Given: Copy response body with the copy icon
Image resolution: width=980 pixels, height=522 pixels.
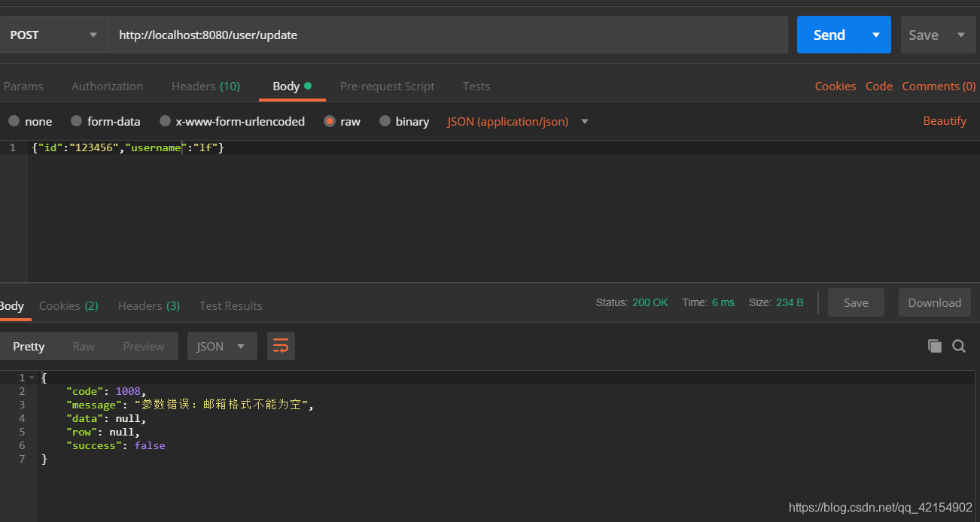Looking at the screenshot, I should coord(935,346).
